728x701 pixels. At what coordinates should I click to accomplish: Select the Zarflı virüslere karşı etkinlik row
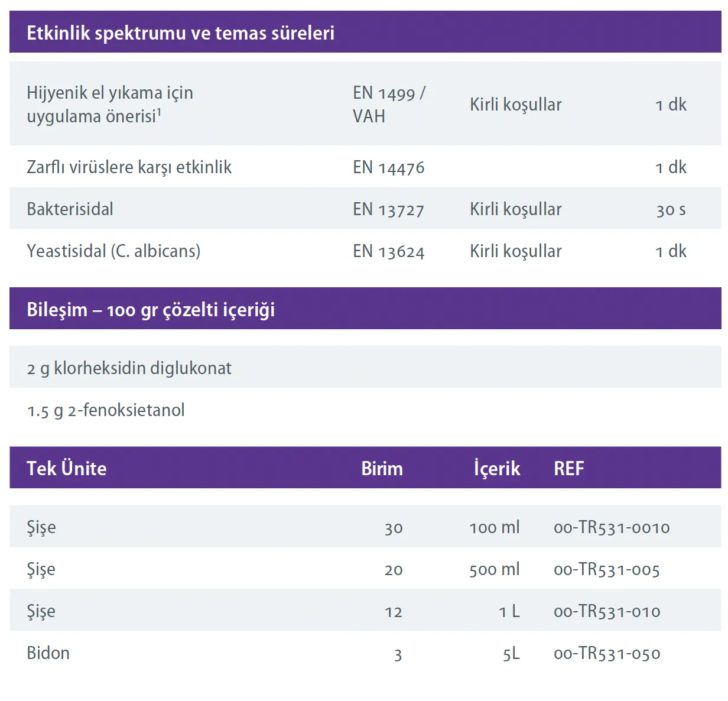(129, 167)
